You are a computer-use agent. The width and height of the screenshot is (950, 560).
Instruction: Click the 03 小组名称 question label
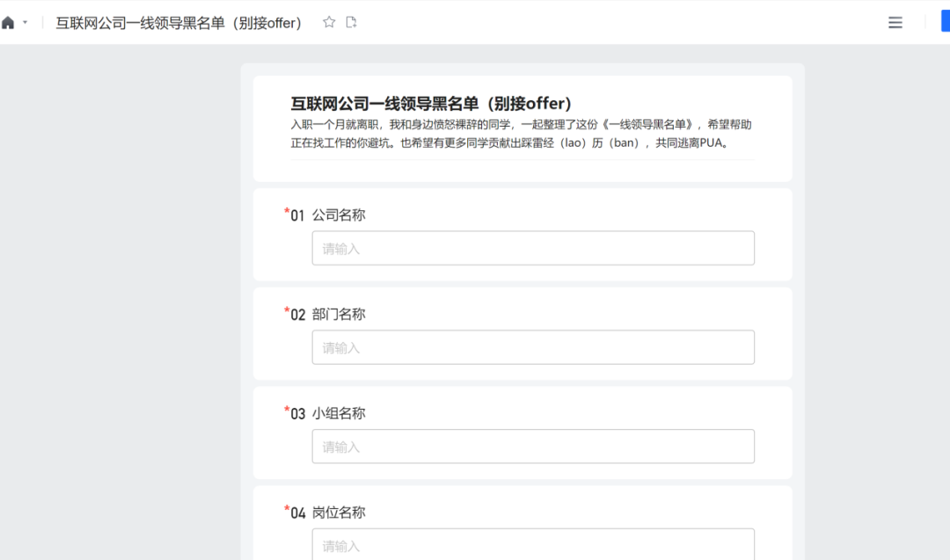(339, 414)
